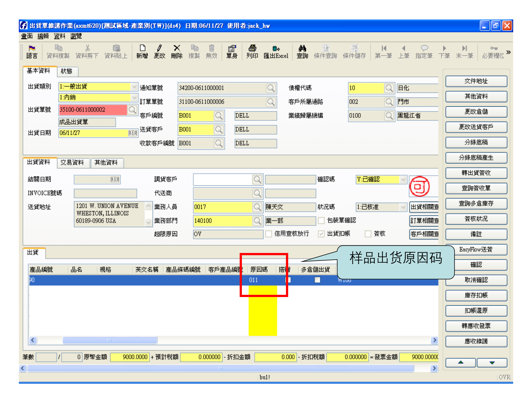The height and width of the screenshot is (399, 532).
Task: Open the 瀏覽 menu
Action: click(75, 36)
